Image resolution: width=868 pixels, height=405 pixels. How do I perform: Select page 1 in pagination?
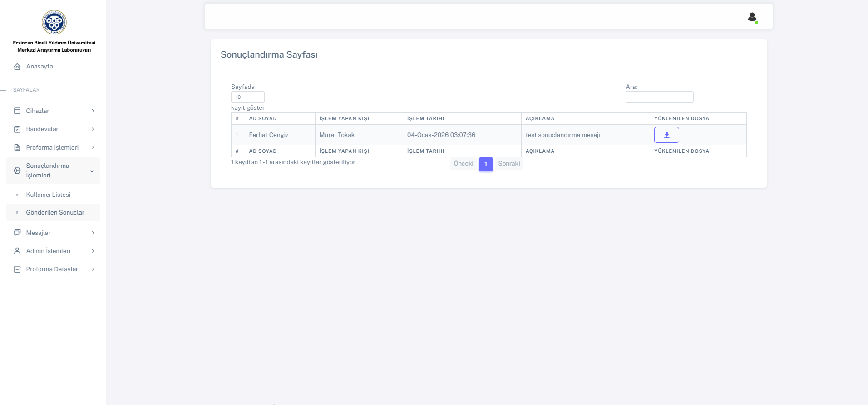point(485,164)
